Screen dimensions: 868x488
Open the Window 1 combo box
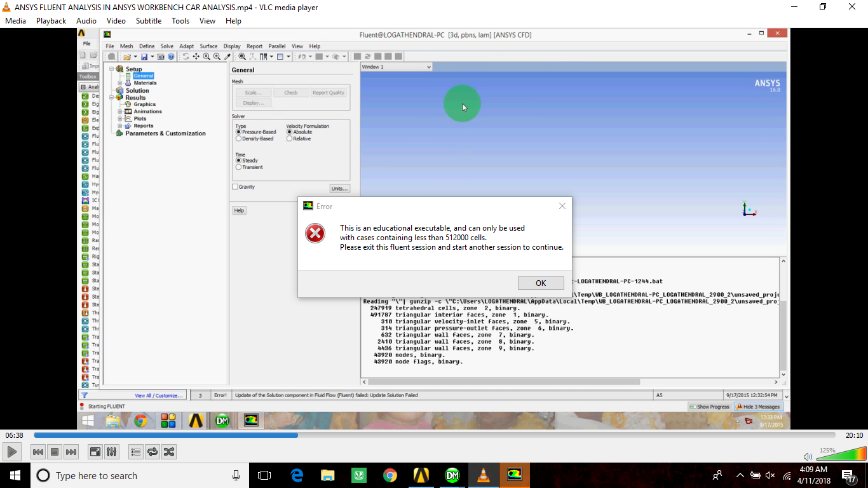[x=397, y=67]
